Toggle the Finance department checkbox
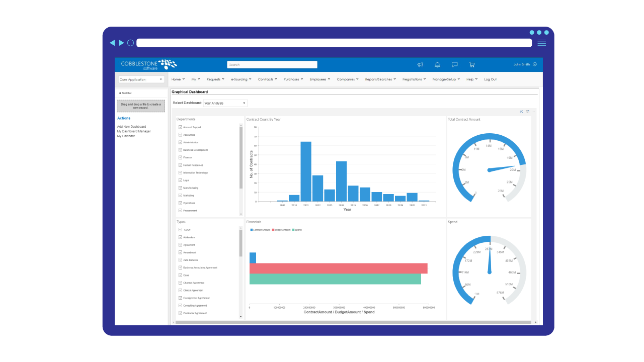This screenshot has width=644, height=362. coord(181,157)
